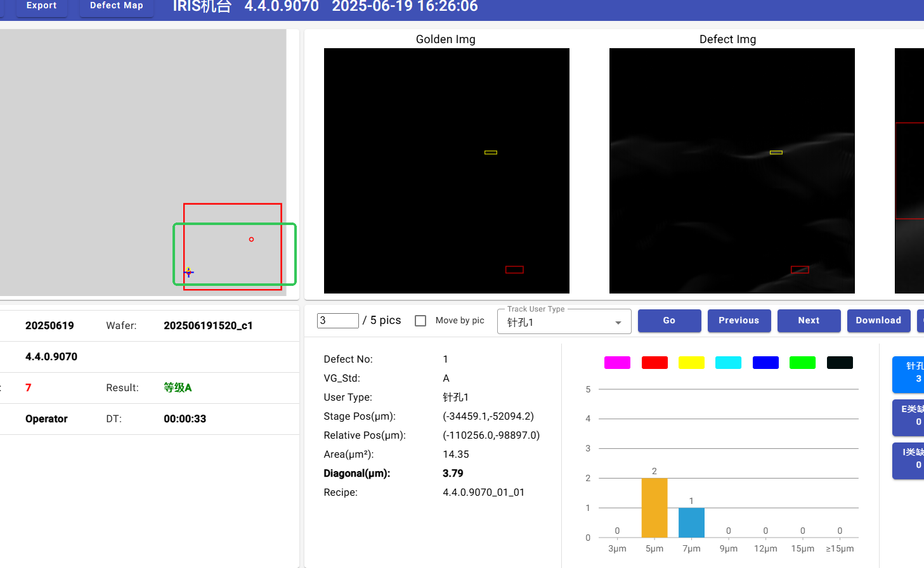Click the 5µm orange histogram bar
Viewport: 924px width, 568px height.
coord(654,508)
